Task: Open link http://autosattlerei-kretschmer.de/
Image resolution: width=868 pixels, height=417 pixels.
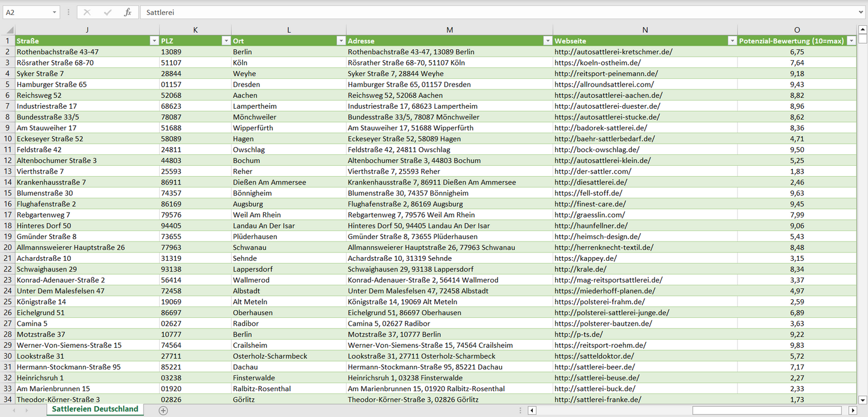Action: [613, 52]
